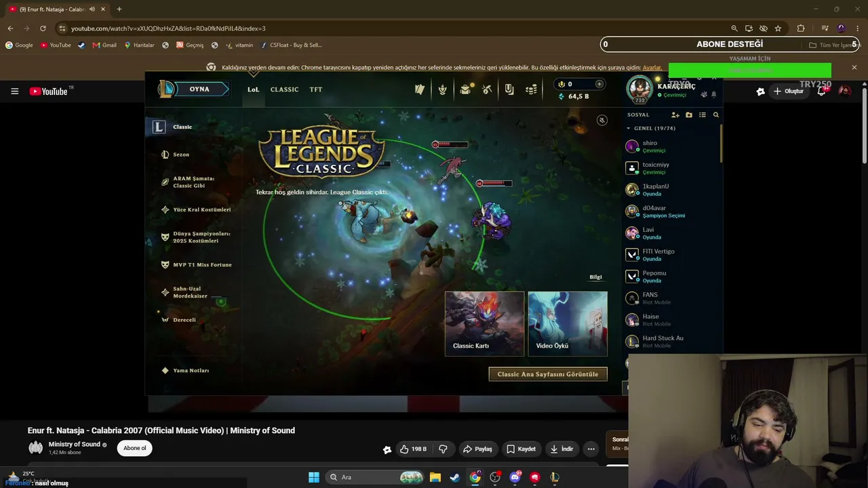Screen dimensions: 868x488
Task: Select friend d04avar in the list
Action: click(x=671, y=211)
